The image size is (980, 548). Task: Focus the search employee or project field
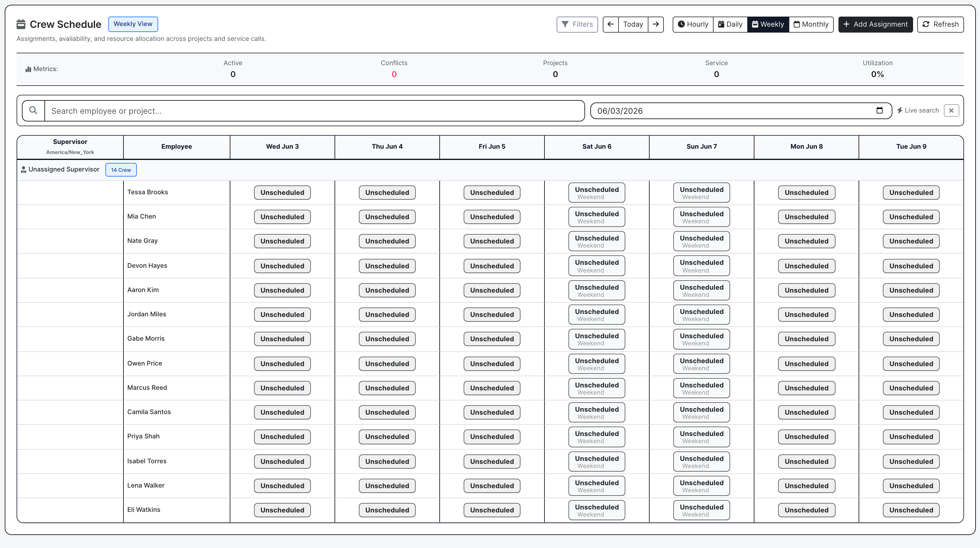pos(314,111)
